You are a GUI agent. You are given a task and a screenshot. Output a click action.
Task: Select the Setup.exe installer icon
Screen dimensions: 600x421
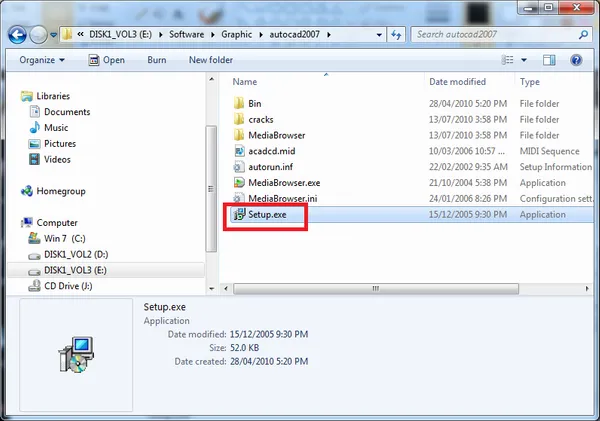[x=239, y=214]
